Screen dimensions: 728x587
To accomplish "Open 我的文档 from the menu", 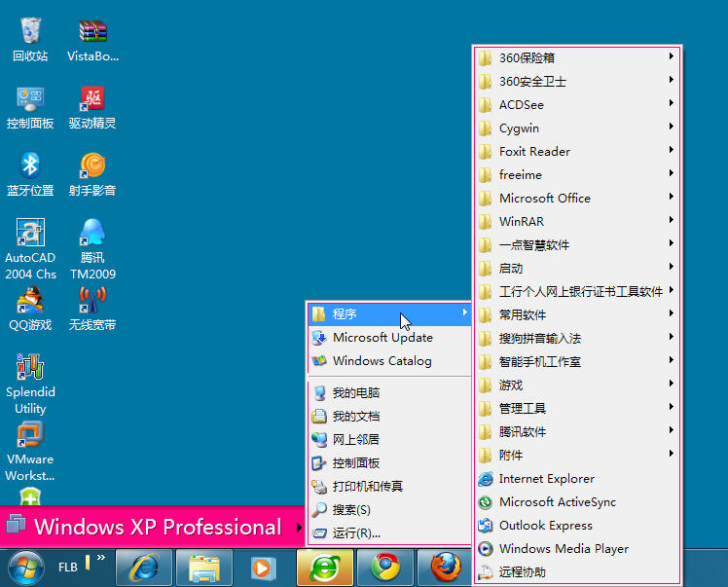I will click(x=389, y=416).
